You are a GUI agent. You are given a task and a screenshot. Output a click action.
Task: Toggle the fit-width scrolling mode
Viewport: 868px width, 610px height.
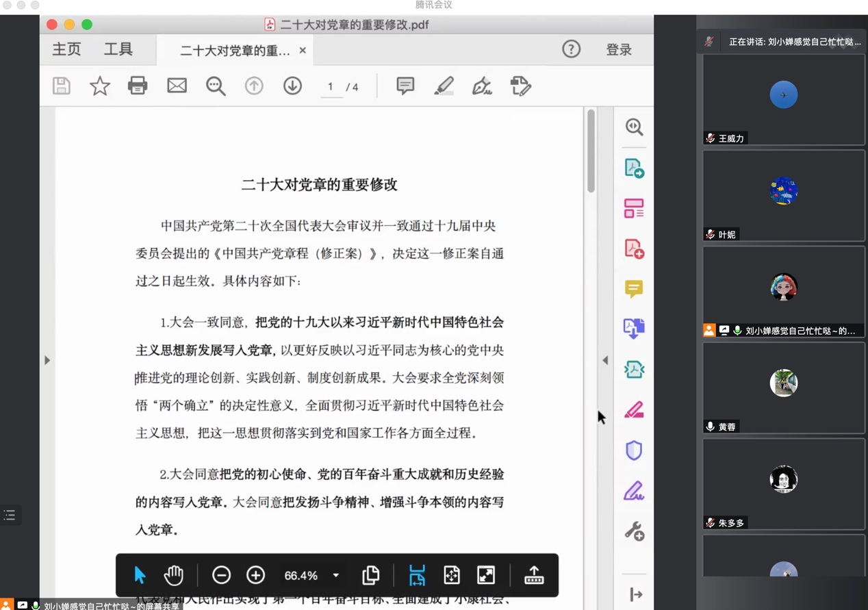point(417,575)
